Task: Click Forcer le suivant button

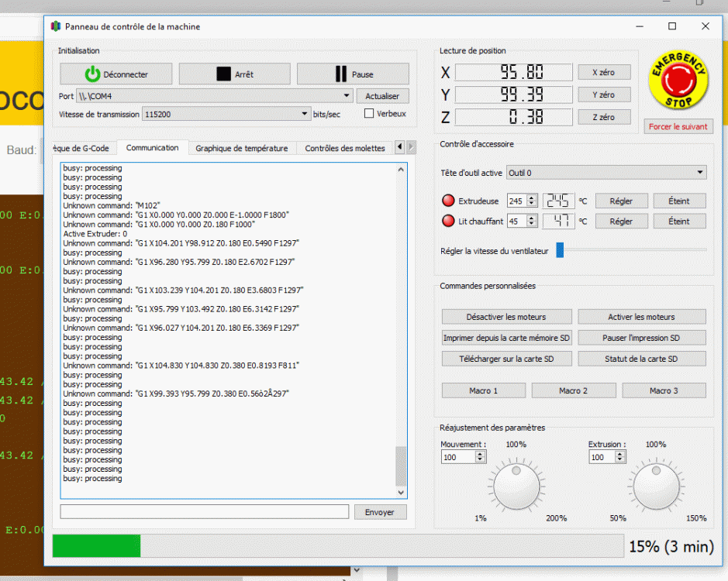Action: tap(678, 126)
